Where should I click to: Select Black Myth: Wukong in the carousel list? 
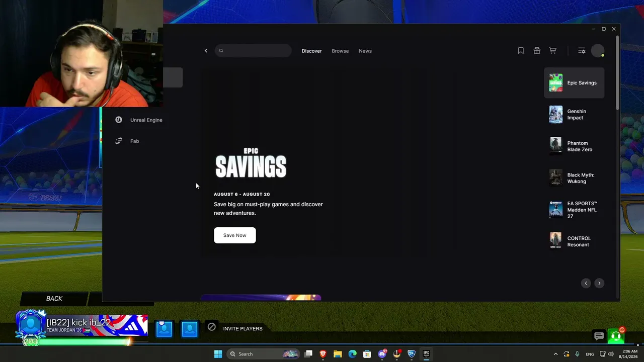[574, 178]
